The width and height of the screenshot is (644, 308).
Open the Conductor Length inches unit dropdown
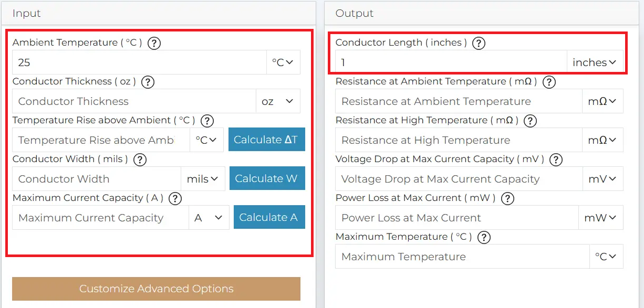pos(595,62)
